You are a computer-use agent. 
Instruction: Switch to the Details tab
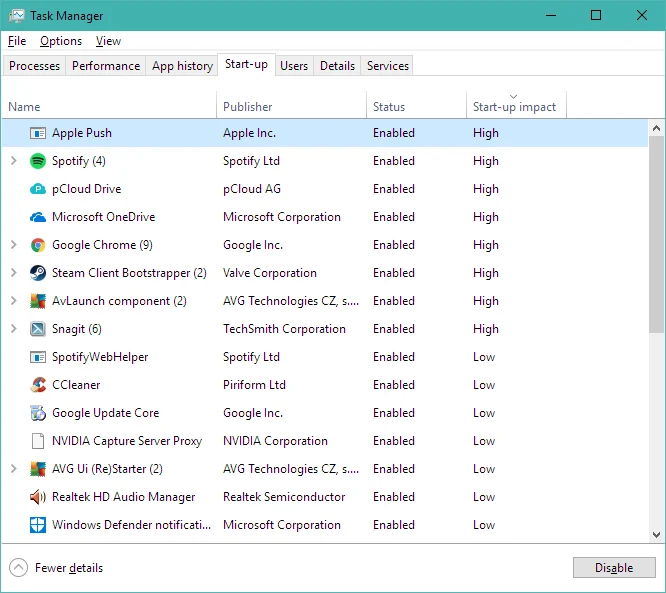pos(337,66)
